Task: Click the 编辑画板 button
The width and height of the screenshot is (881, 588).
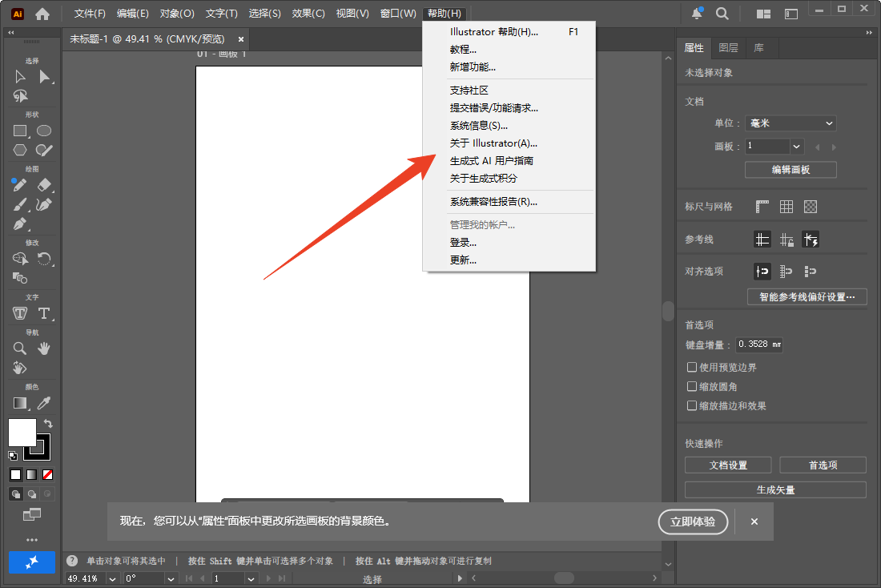Action: [x=790, y=169]
